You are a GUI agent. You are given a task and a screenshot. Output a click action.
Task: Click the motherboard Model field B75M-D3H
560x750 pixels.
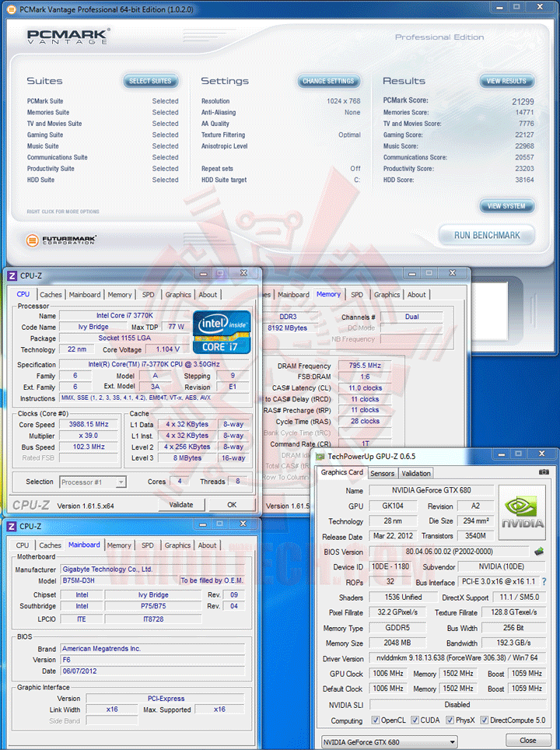click(120, 580)
